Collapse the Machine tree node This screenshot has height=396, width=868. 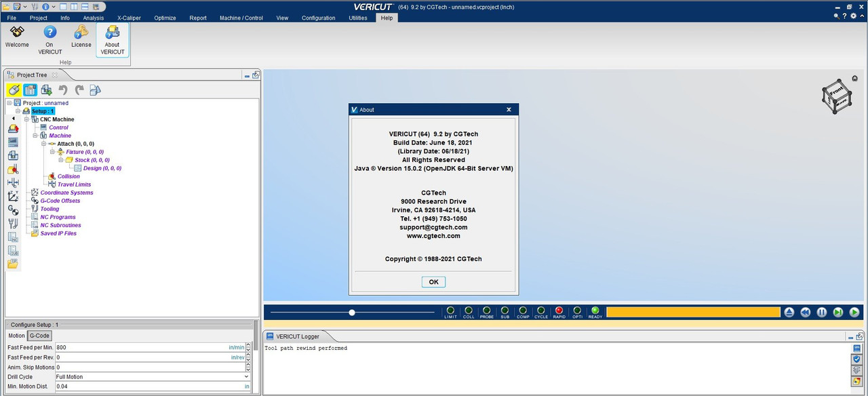(35, 136)
